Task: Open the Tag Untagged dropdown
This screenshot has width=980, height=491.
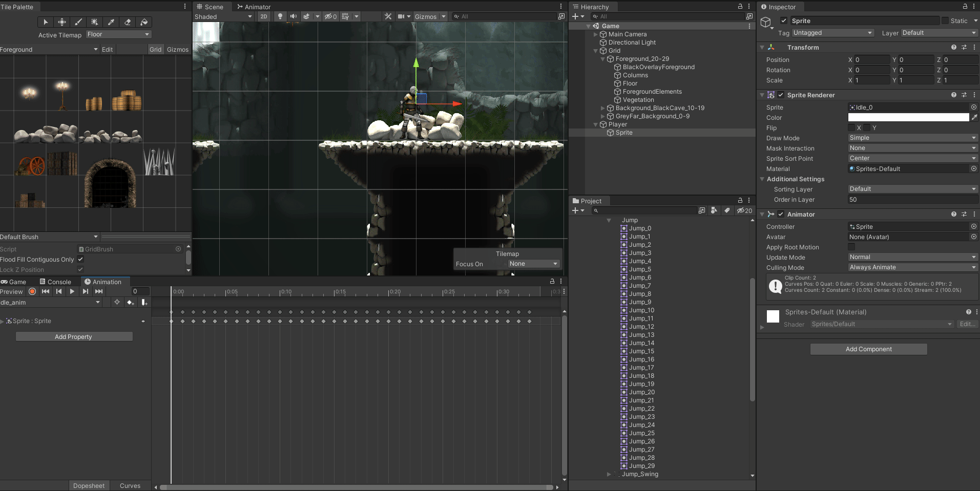Action: point(833,33)
